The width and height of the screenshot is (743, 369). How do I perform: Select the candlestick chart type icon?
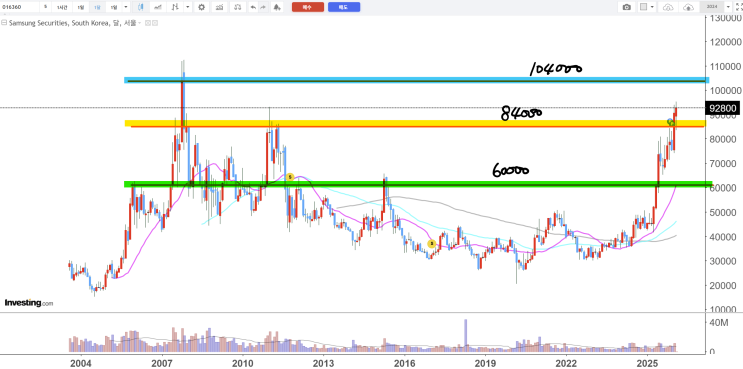[x=140, y=7]
